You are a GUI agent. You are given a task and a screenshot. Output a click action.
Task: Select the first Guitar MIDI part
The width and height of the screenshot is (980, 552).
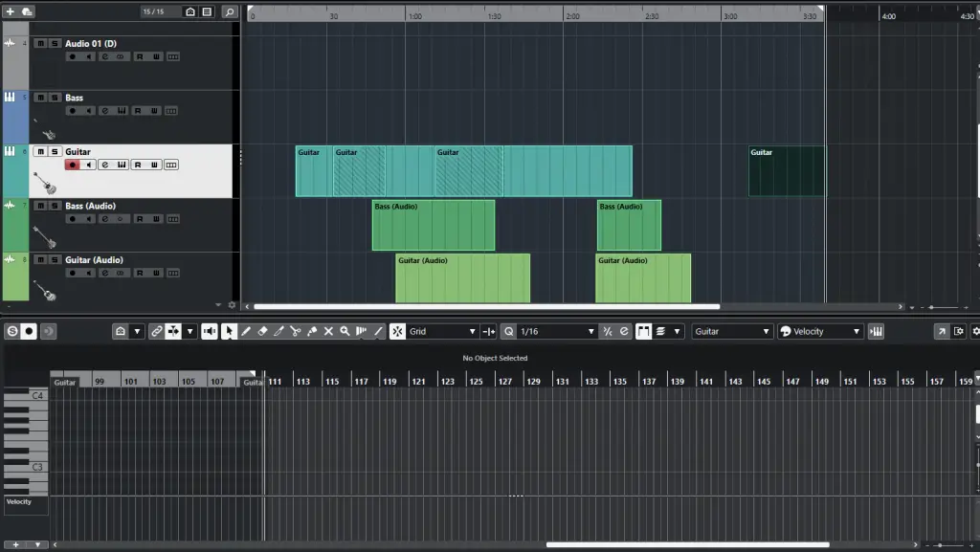click(313, 172)
